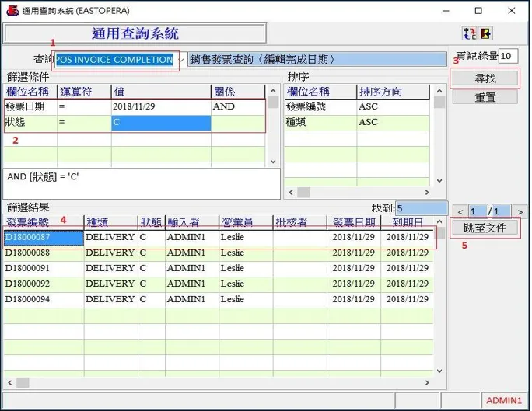Click the Chinese/English language switch icon
The height and width of the screenshot is (411, 532).
coord(468,33)
